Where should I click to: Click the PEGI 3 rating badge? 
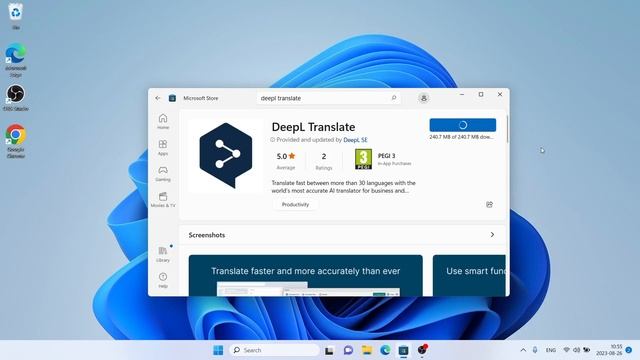(363, 159)
